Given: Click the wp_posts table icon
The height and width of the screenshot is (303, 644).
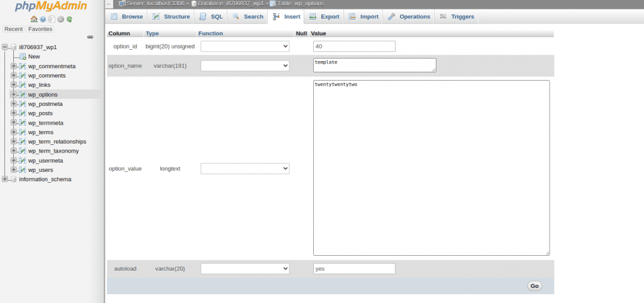Looking at the screenshot, I should point(23,113).
